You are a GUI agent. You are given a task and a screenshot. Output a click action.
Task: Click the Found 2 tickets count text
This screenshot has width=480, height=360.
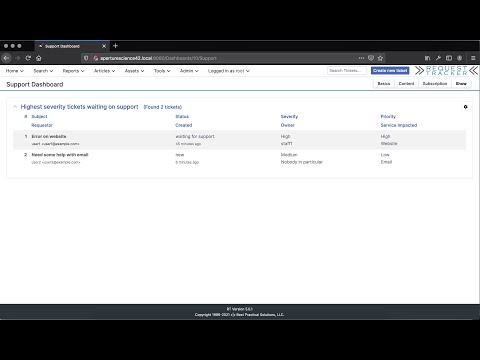click(163, 107)
